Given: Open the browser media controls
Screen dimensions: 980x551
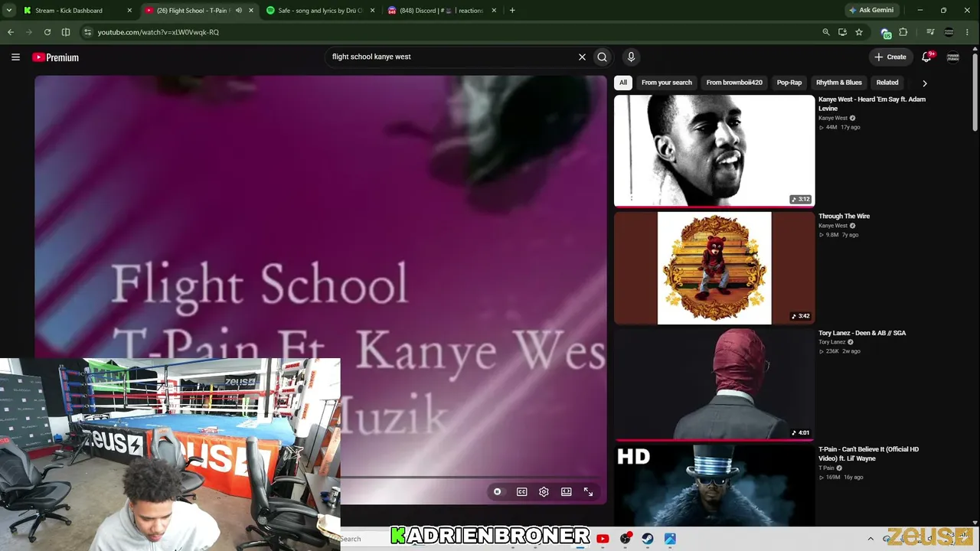Looking at the screenshot, I should [930, 32].
